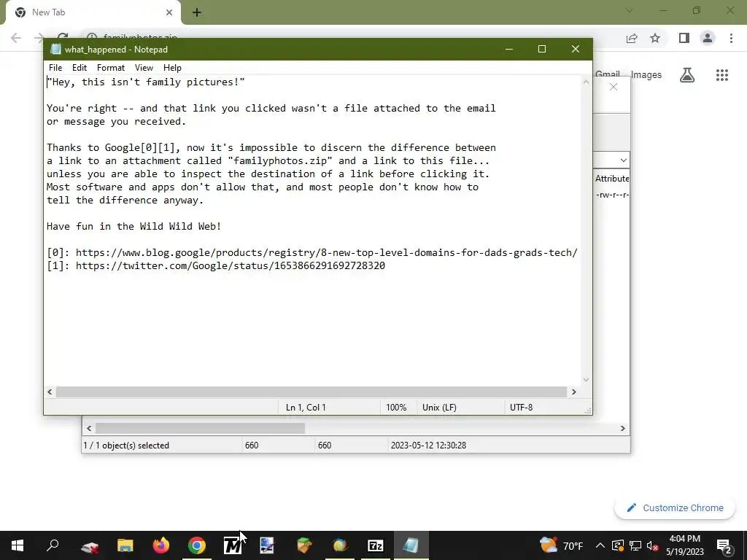The image size is (747, 560).
Task: Open the globe browser taskbar icon
Action: (x=340, y=545)
